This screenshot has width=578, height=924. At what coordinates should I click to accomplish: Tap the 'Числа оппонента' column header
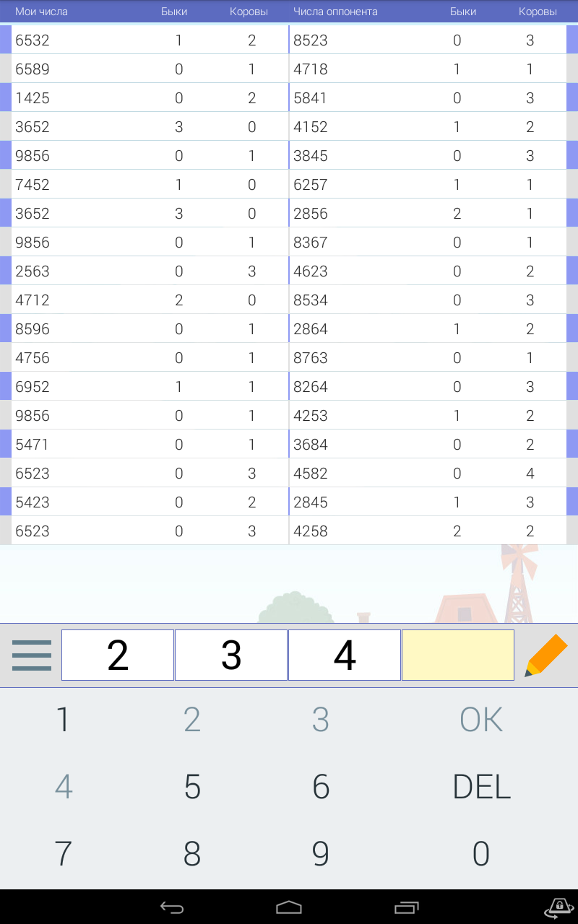335,12
